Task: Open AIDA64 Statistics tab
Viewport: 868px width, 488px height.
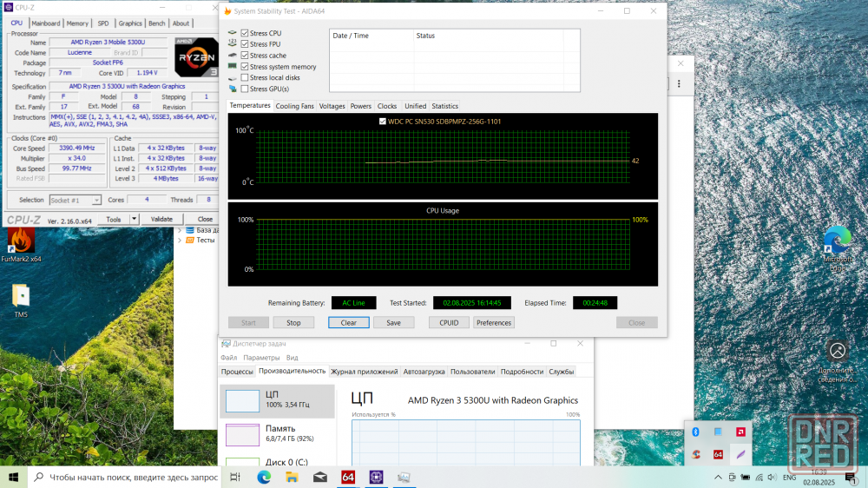Action: [x=445, y=106]
